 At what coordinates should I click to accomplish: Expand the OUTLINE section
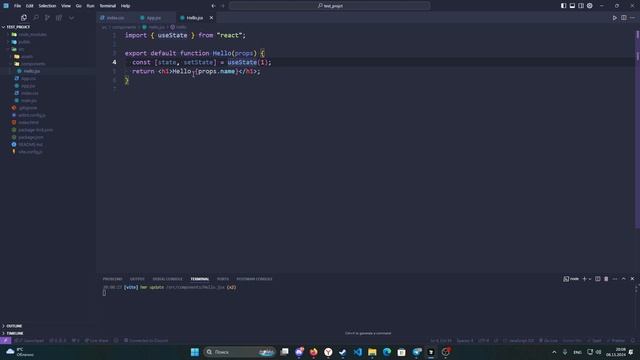[48, 326]
